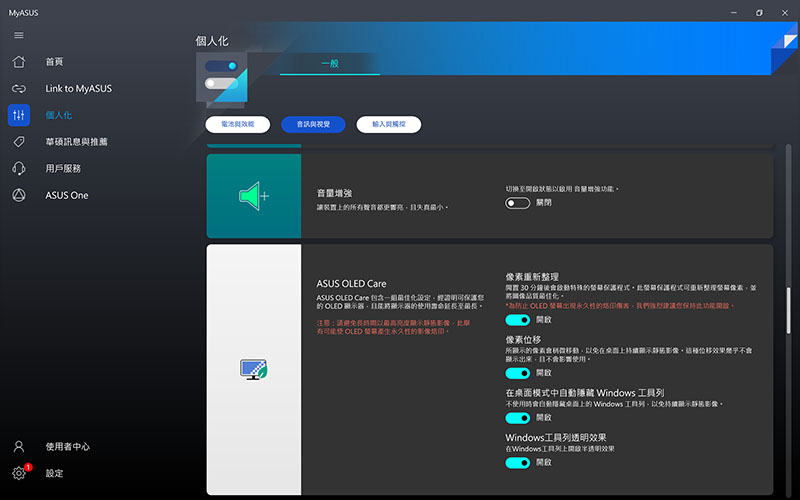
Task: Click the volume booster speaker icon
Action: click(x=254, y=196)
